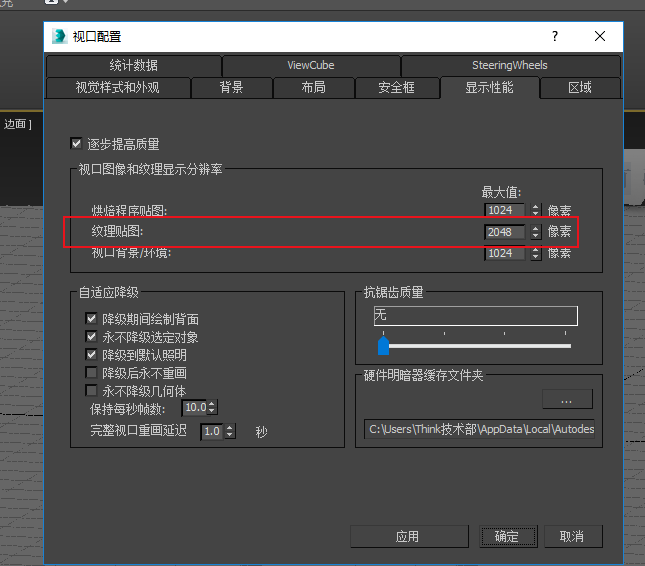Toggle the 逐步提高质量 checkbox

(77, 144)
